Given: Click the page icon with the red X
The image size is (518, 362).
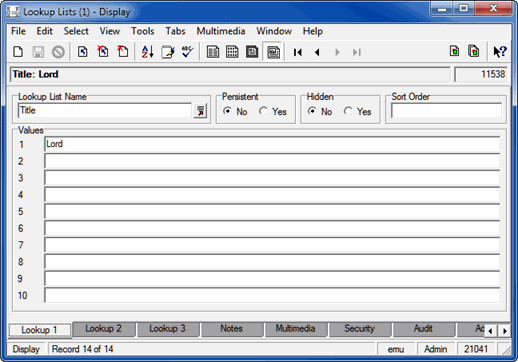Looking at the screenshot, I should coord(103,52).
